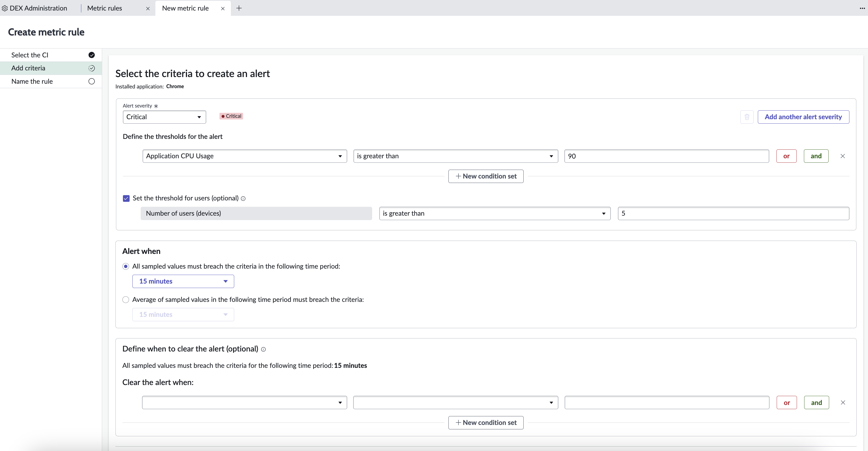Open the active 15 minutes time period dropdown
868x451 pixels.
click(x=183, y=281)
